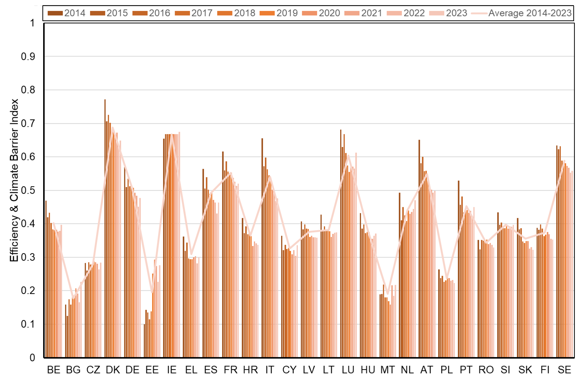Click the 2015 legend color swatch
This screenshot has height=380, width=588.
[x=97, y=13]
